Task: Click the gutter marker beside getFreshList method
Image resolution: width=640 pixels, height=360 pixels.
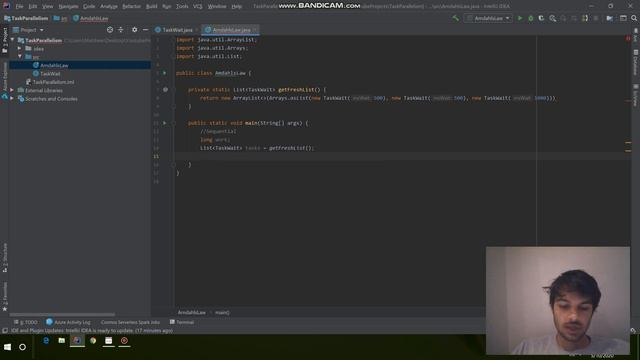Action: tap(165, 89)
